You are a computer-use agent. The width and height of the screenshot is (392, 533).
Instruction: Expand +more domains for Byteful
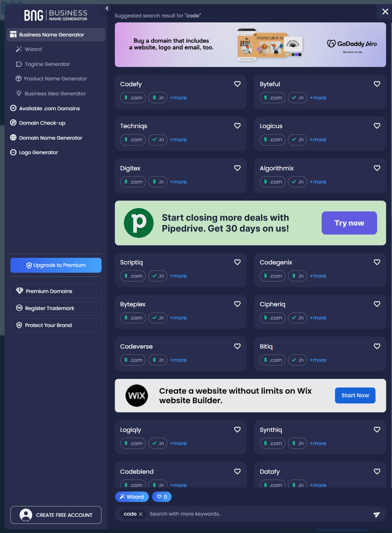318,98
